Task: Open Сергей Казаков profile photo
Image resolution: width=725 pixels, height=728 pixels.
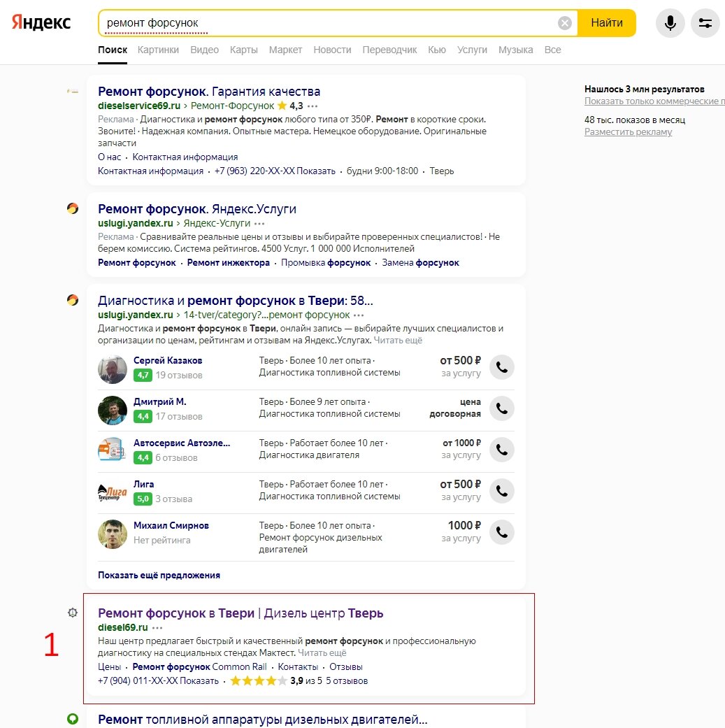Action: [x=113, y=369]
